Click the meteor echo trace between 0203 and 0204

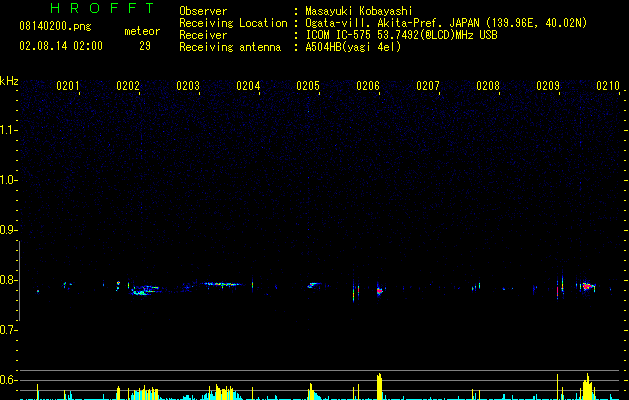(x=221, y=284)
